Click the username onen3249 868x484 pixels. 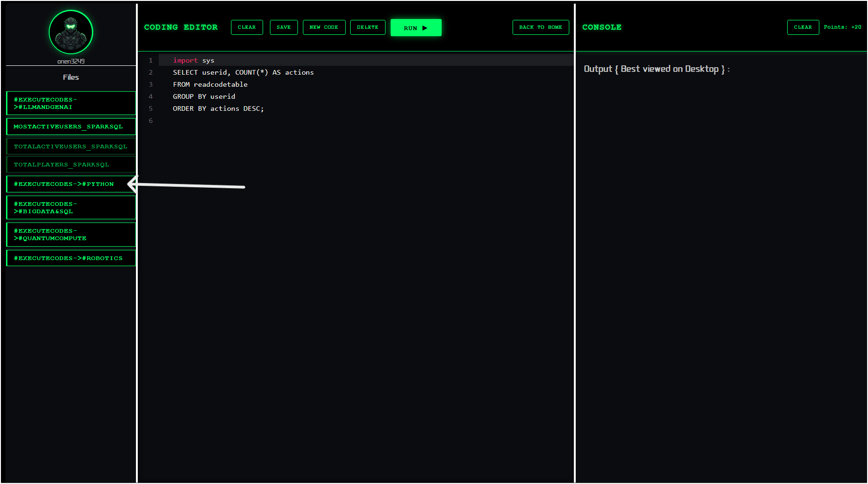[x=71, y=61]
